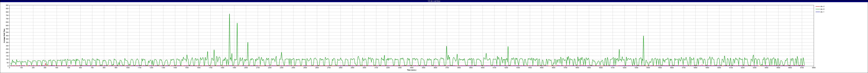This screenshot has height=73, width=868.
Task: Click the 1000 tick label on the x-axis
Action: coord(128,68)
